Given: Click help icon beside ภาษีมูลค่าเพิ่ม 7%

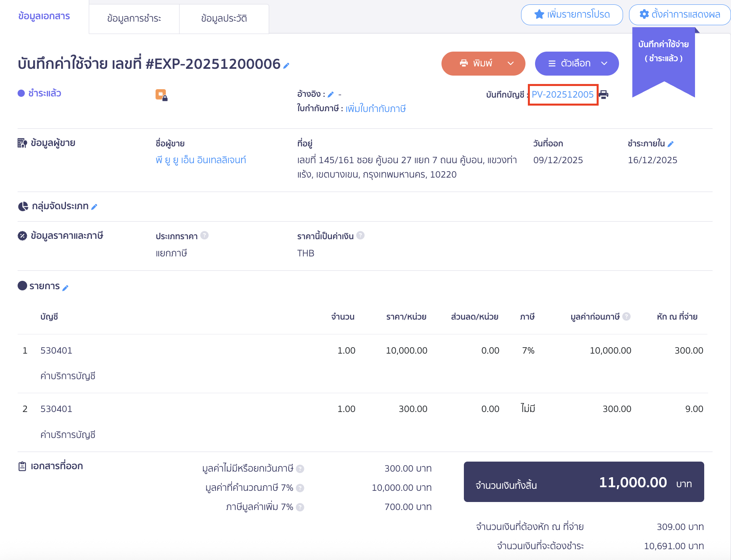Looking at the screenshot, I should (300, 507).
